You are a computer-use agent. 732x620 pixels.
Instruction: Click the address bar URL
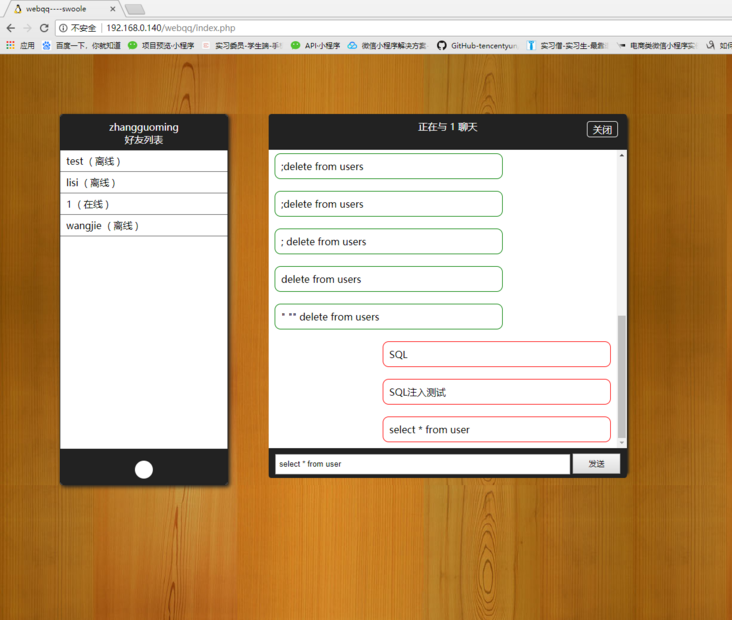[x=171, y=28]
